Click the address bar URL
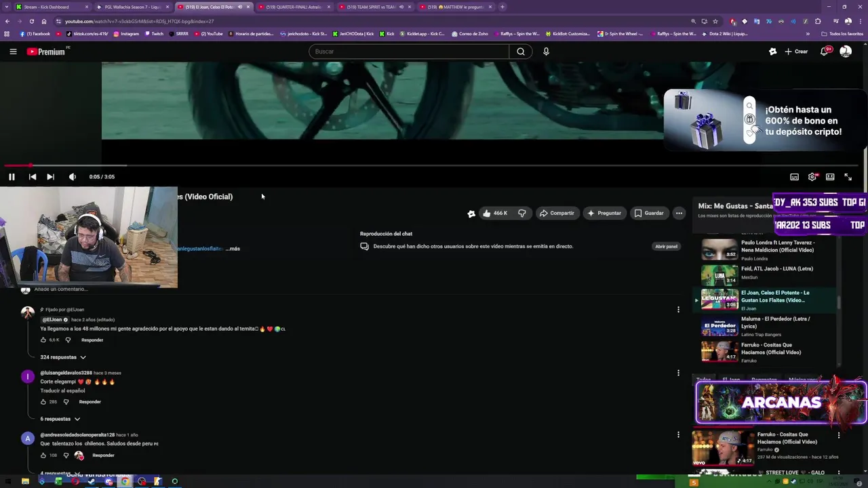 pos(139,21)
